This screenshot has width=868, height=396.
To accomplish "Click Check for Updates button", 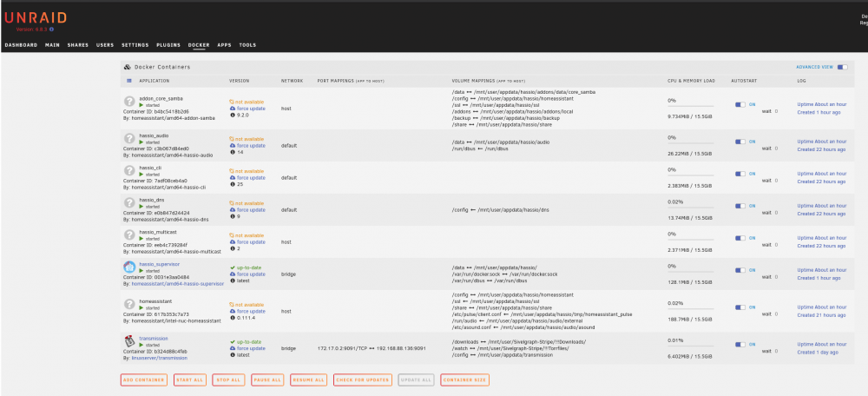I will pos(363,380).
